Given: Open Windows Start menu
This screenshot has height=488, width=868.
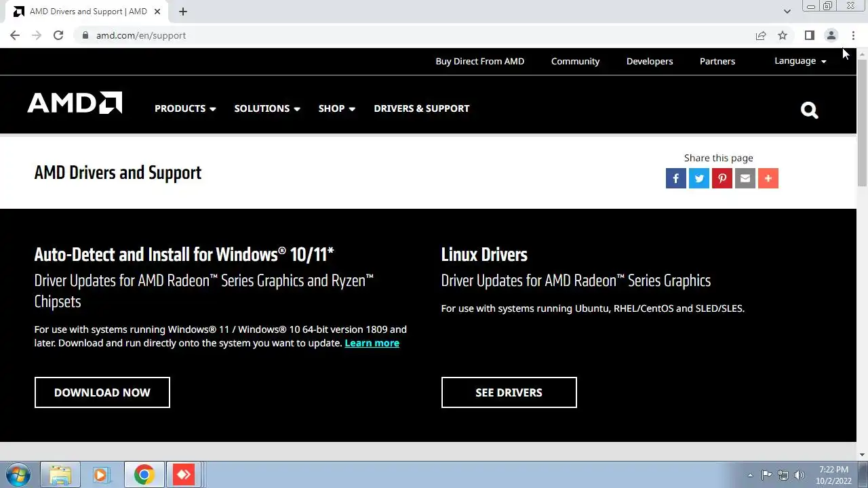Looking at the screenshot, I should (18, 474).
